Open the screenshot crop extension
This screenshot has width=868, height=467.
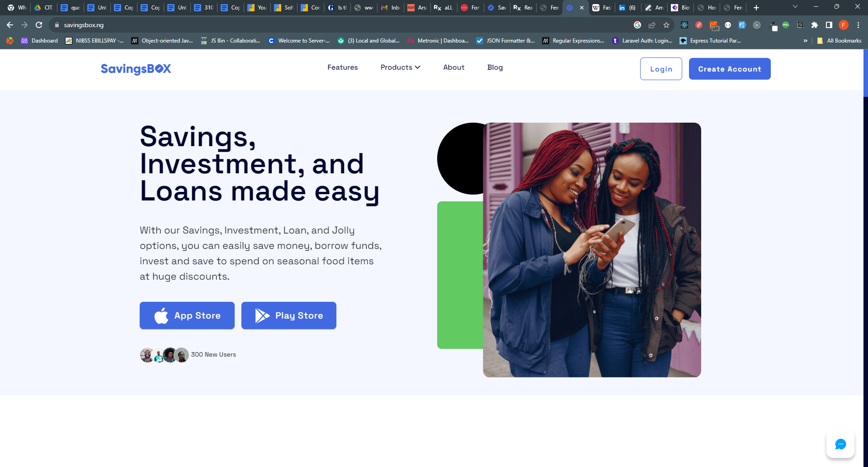point(800,25)
